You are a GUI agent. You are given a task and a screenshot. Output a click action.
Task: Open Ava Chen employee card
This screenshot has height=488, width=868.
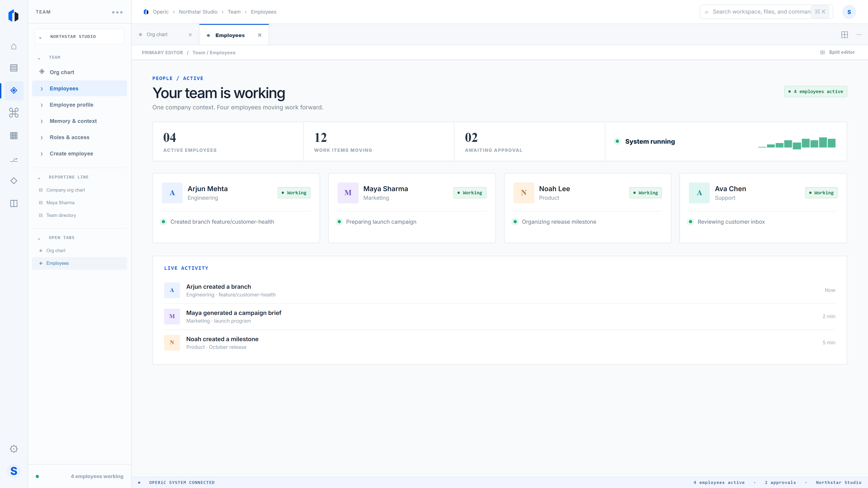(x=763, y=208)
